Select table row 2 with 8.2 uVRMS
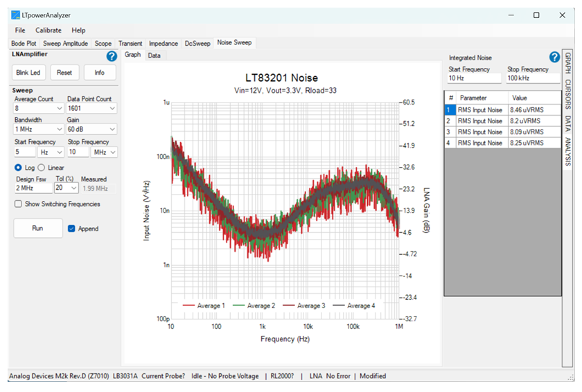 pyautogui.click(x=502, y=121)
